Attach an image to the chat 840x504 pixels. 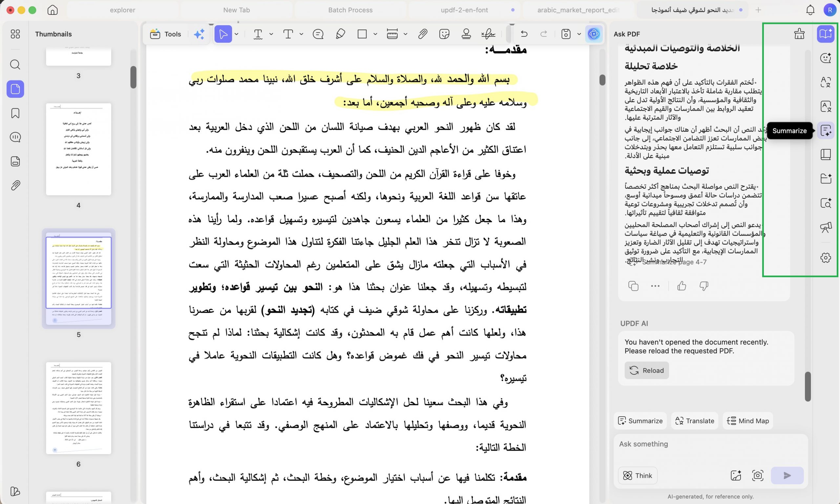[x=736, y=475]
